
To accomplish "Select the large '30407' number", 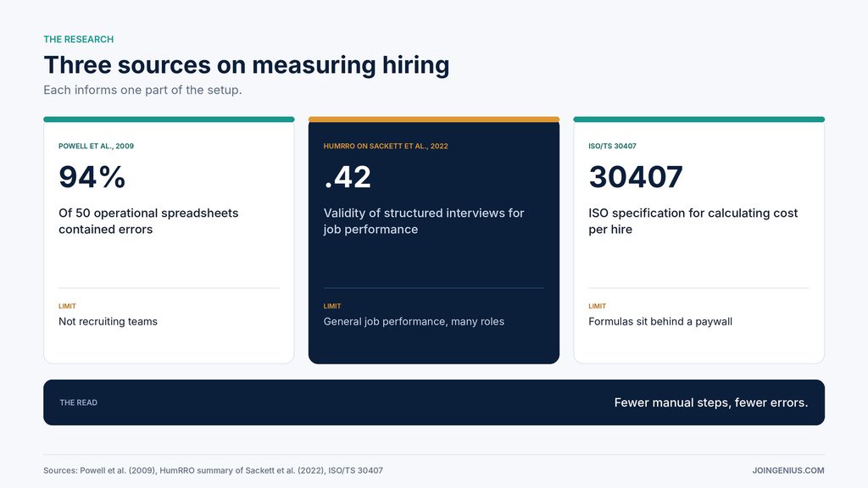I will pyautogui.click(x=636, y=177).
